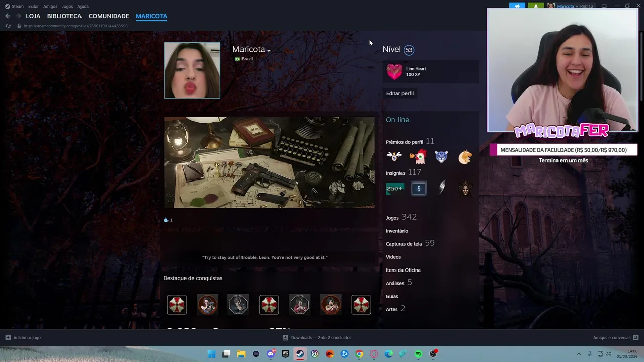Viewport: 644px width, 362px height.
Task: Open the Jogos menu
Action: (67, 6)
